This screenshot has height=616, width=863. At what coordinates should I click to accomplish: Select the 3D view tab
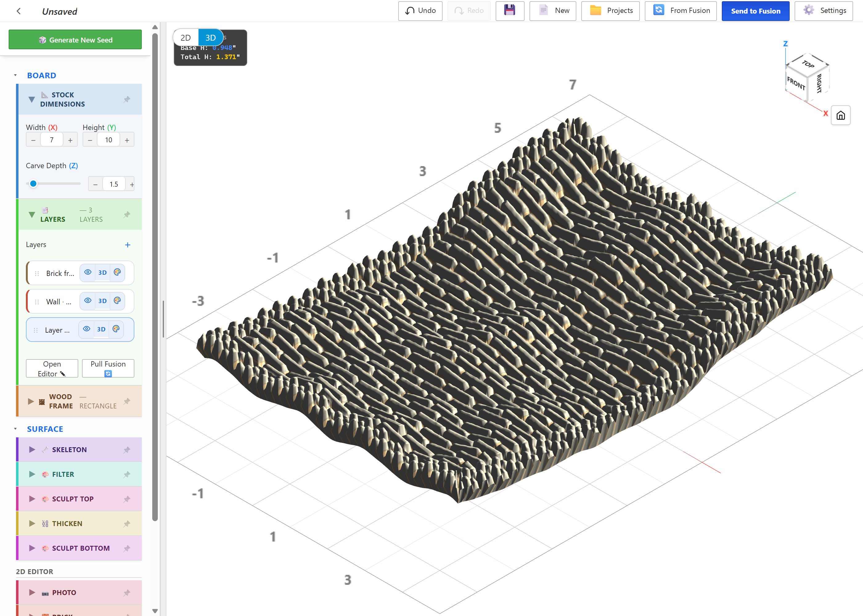(211, 38)
